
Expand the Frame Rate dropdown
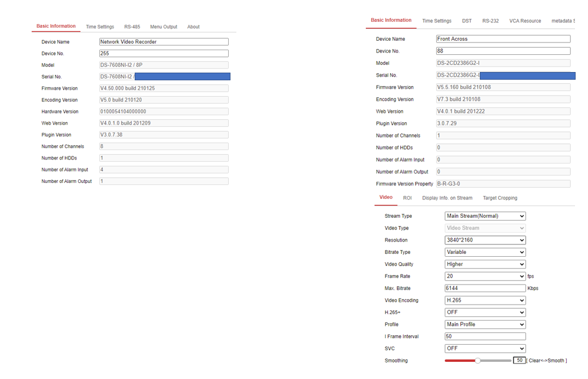485,276
